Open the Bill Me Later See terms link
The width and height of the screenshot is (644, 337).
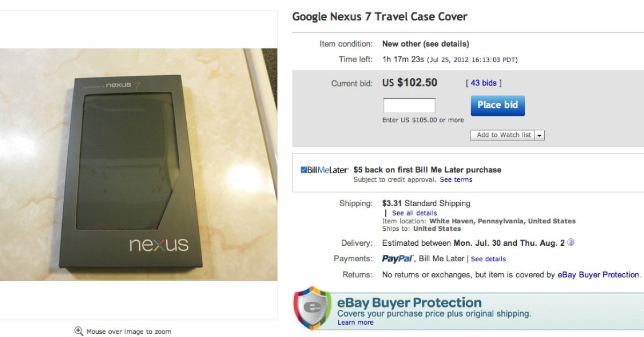click(456, 180)
